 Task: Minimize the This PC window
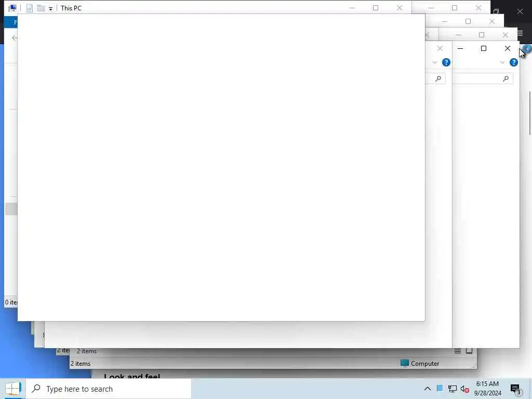352,8
